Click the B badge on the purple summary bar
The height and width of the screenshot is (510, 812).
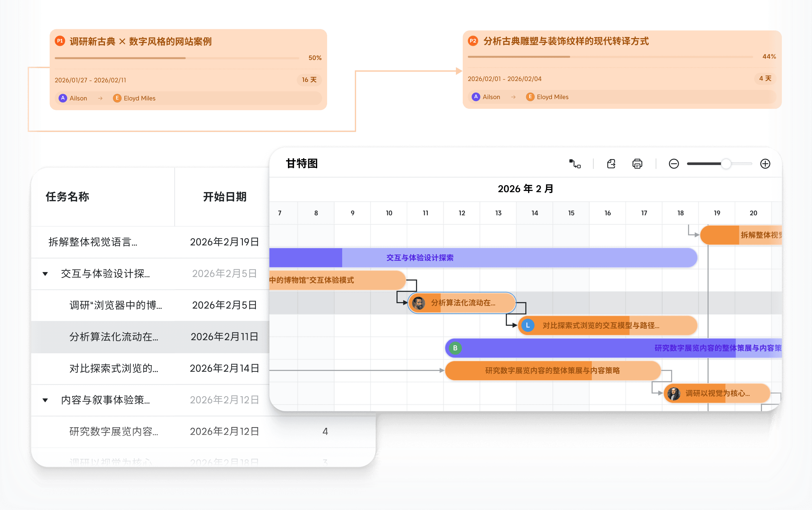[455, 348]
